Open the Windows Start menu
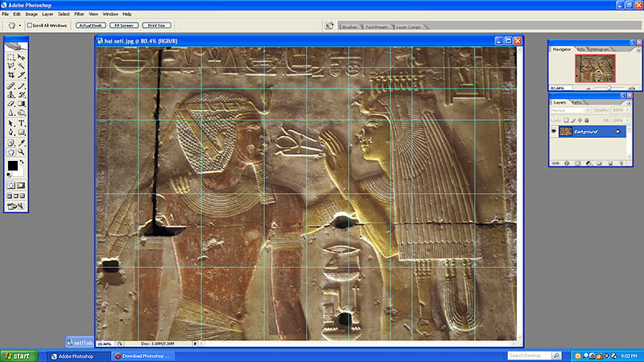Viewport: 644px width, 362px height. point(17,356)
